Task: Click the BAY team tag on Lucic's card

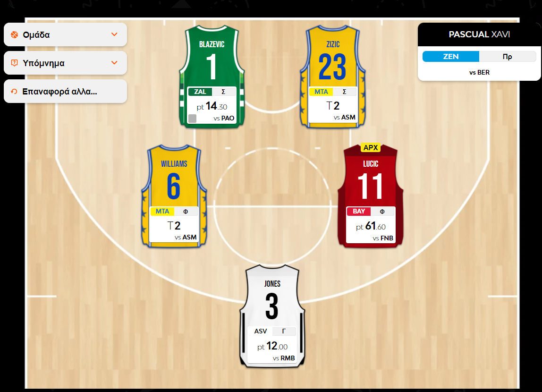Action: (359, 212)
